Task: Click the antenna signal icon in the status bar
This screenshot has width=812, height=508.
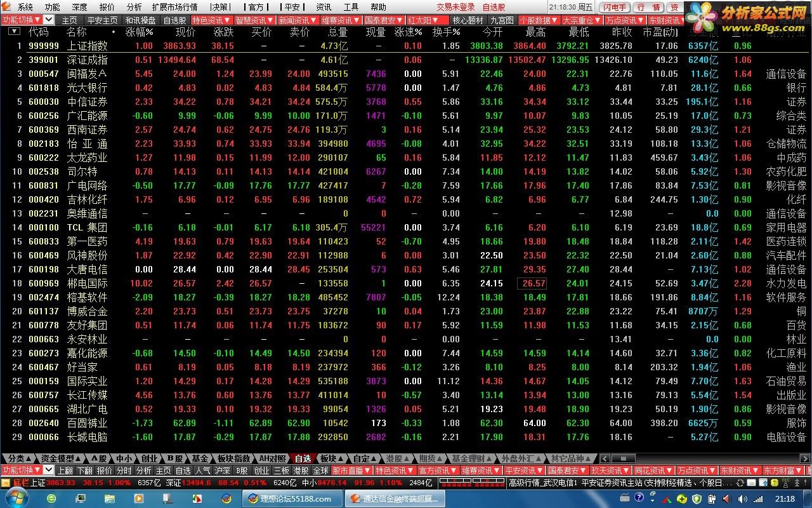Action: (785, 483)
